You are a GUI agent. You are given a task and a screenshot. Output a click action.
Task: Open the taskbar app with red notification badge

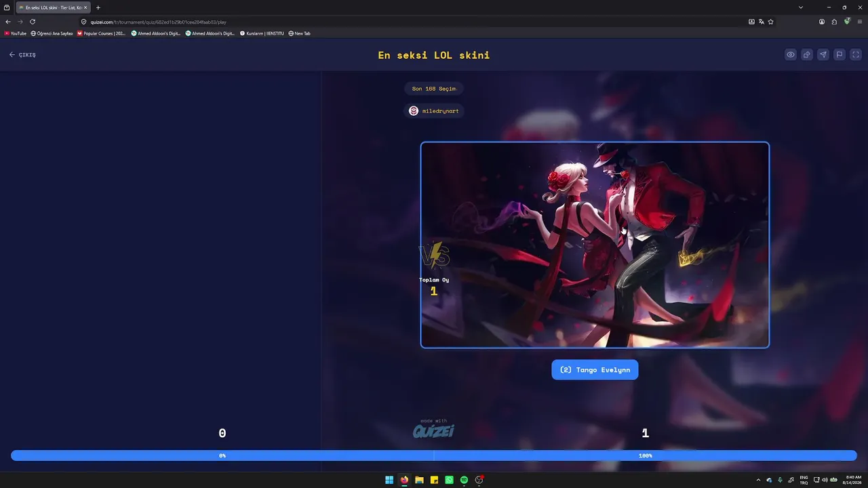coord(479,480)
